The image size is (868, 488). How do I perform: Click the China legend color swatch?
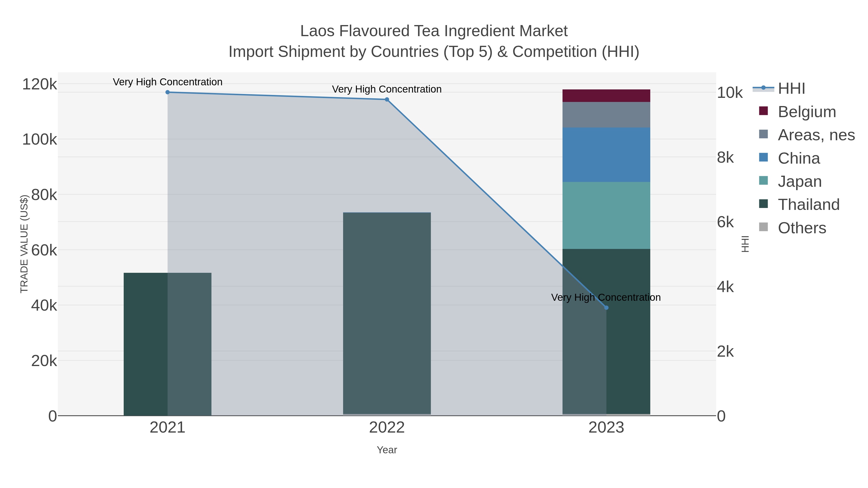point(763,157)
